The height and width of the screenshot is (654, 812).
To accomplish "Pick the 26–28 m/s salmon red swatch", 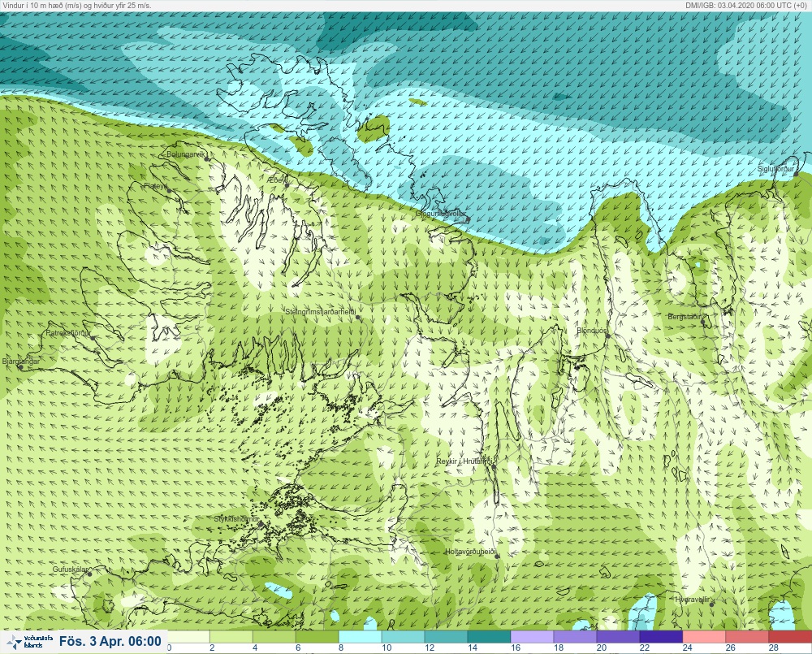I will click(x=747, y=636).
